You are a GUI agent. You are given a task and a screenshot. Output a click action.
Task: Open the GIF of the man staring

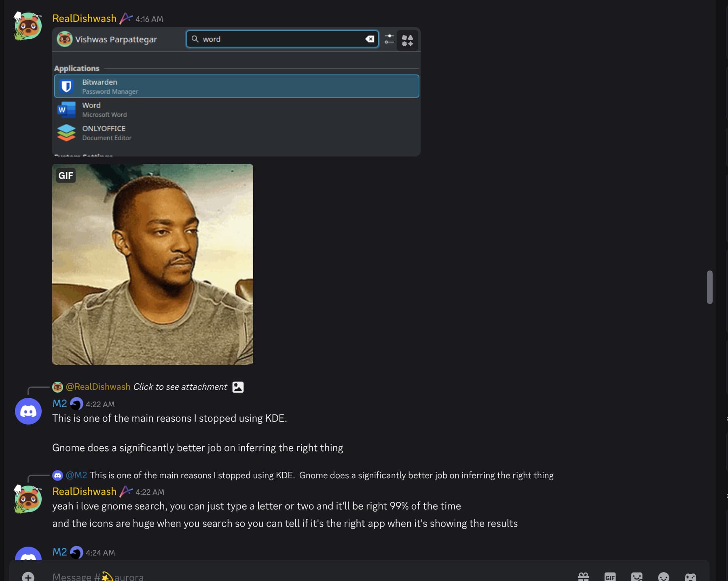(x=152, y=264)
